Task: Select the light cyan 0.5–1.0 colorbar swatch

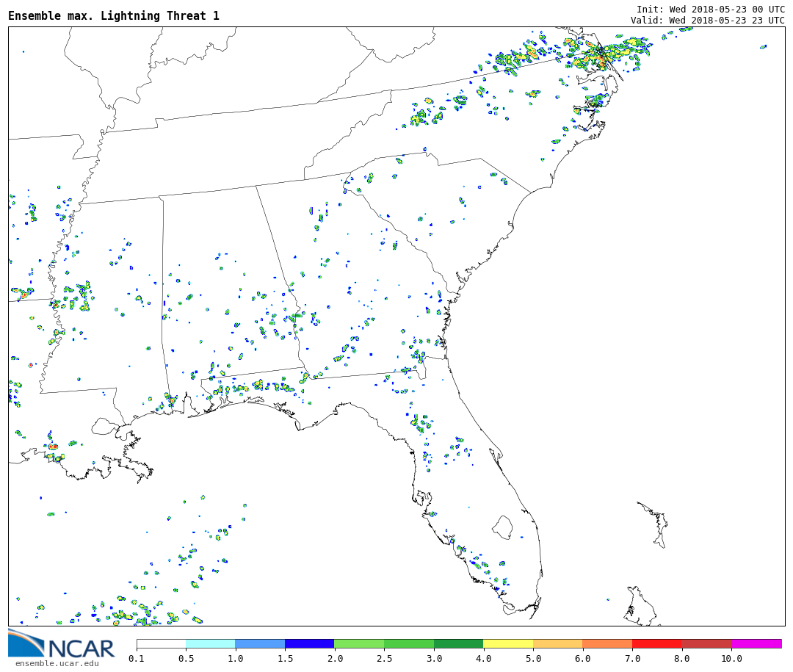Action: pos(210,643)
